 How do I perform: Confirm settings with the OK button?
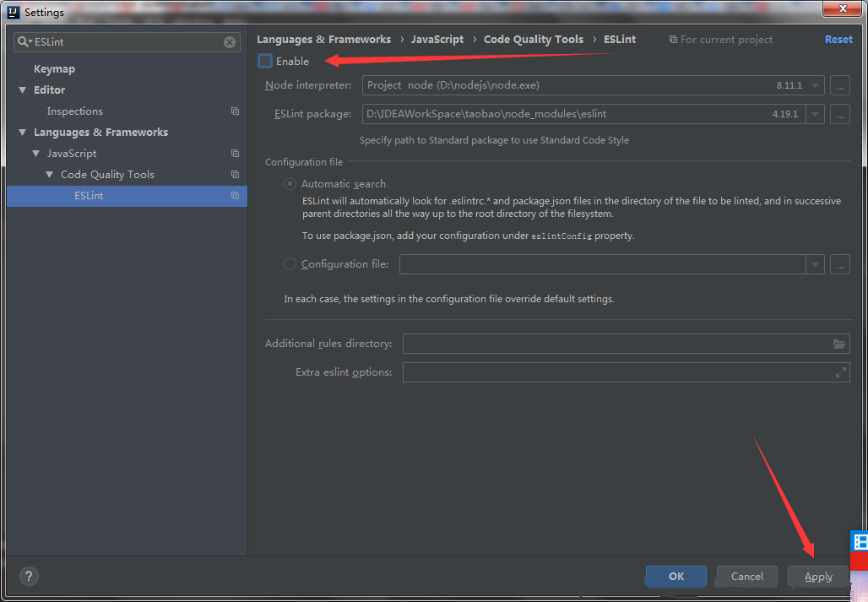coord(676,577)
